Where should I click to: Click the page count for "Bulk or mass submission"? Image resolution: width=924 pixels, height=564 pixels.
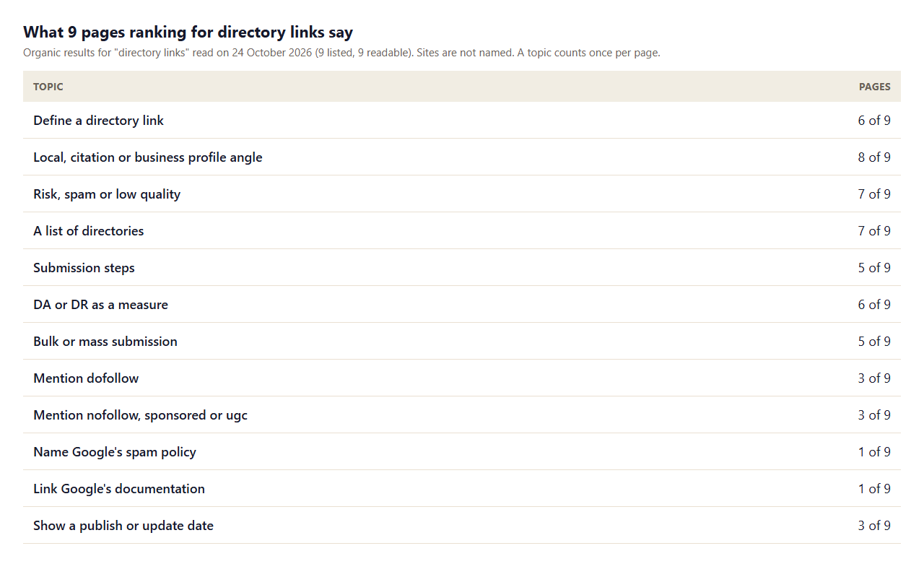tap(874, 342)
